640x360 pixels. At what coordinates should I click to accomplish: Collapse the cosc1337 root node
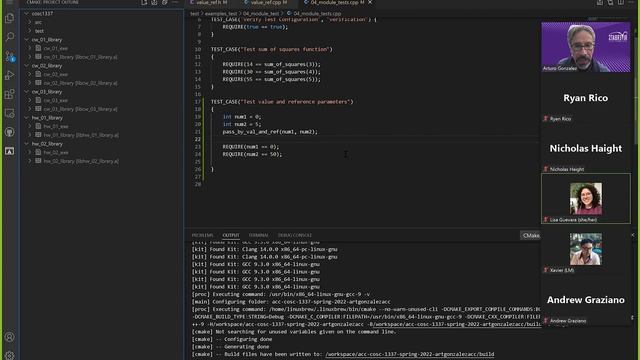(27, 13)
